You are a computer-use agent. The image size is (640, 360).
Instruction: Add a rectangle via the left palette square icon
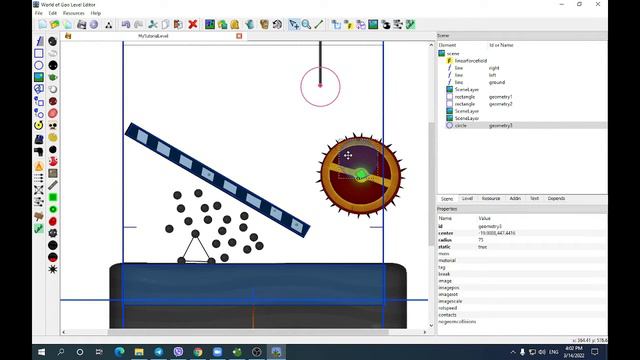pos(39,53)
